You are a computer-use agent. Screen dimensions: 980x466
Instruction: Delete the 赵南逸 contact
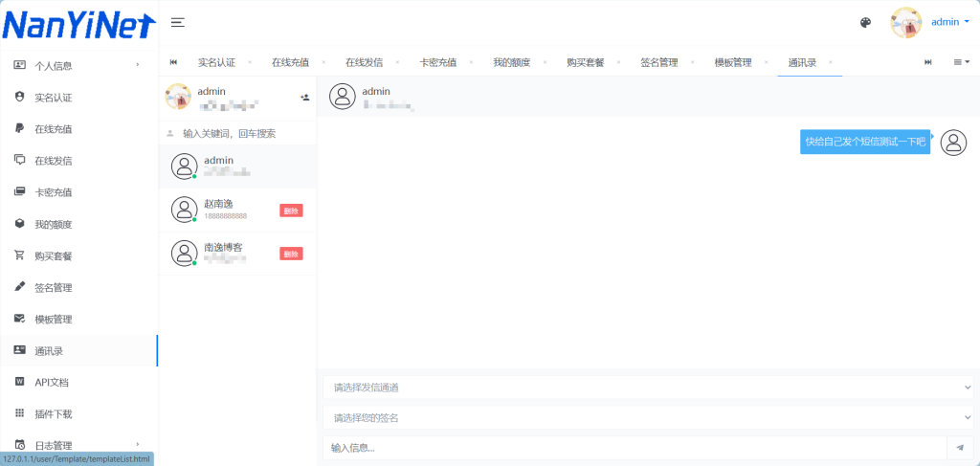click(x=291, y=211)
